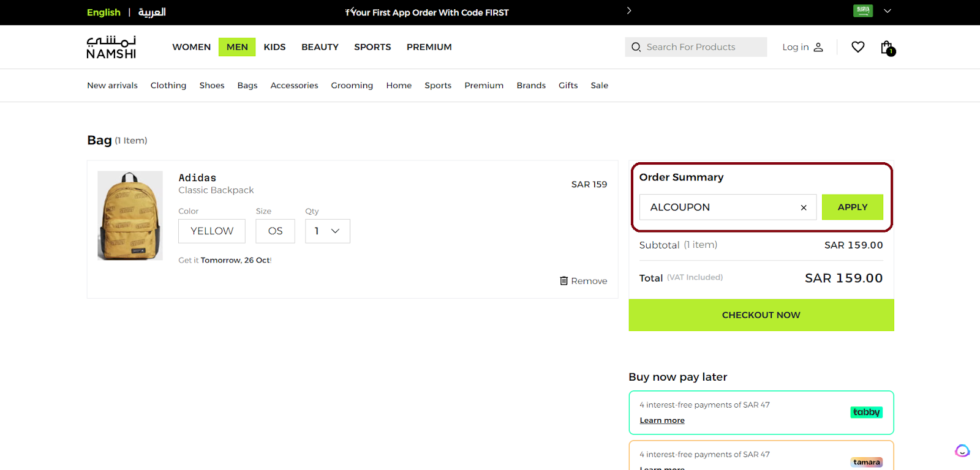Viewport: 980px width, 470px height.
Task: Open the SPORTS tab
Action: pos(372,47)
